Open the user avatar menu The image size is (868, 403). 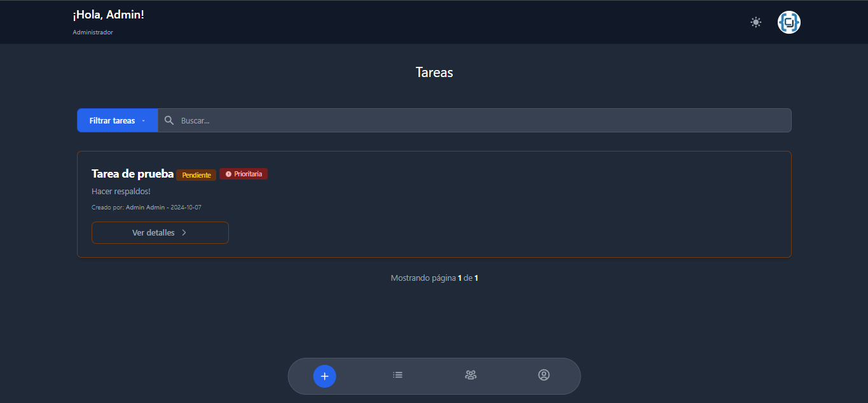pyautogui.click(x=789, y=22)
